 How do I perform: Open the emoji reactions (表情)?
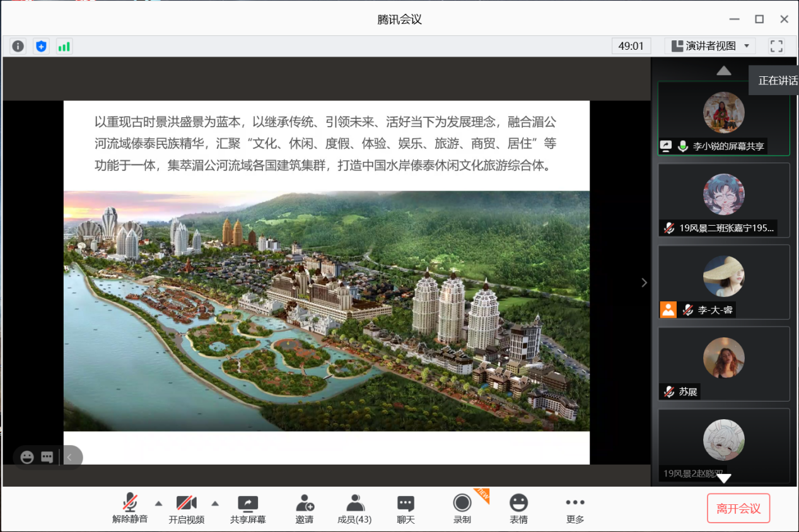(x=518, y=509)
